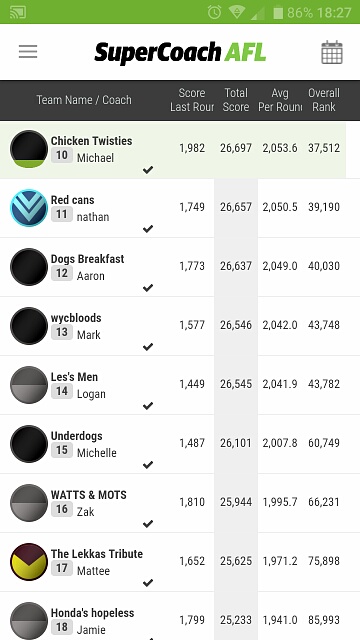Sort by Total Score column header

point(236,100)
